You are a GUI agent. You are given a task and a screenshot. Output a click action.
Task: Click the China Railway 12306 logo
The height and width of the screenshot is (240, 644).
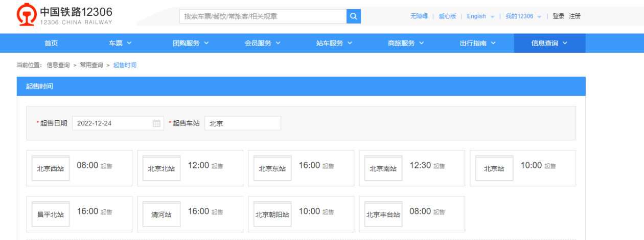64,15
